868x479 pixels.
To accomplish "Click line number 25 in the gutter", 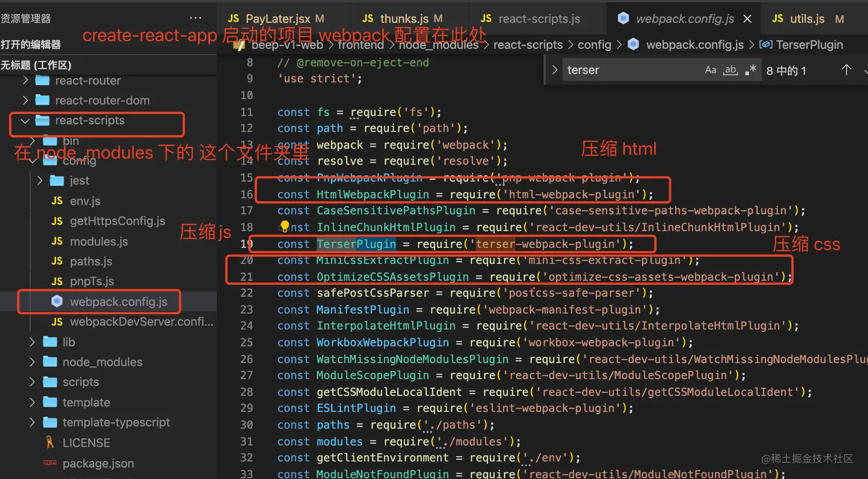I will [247, 342].
